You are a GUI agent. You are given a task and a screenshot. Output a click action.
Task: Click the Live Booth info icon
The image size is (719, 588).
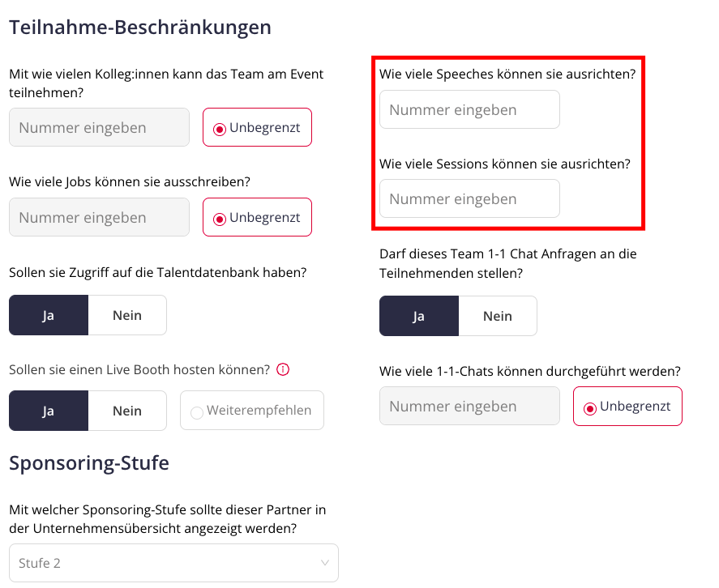(x=283, y=369)
